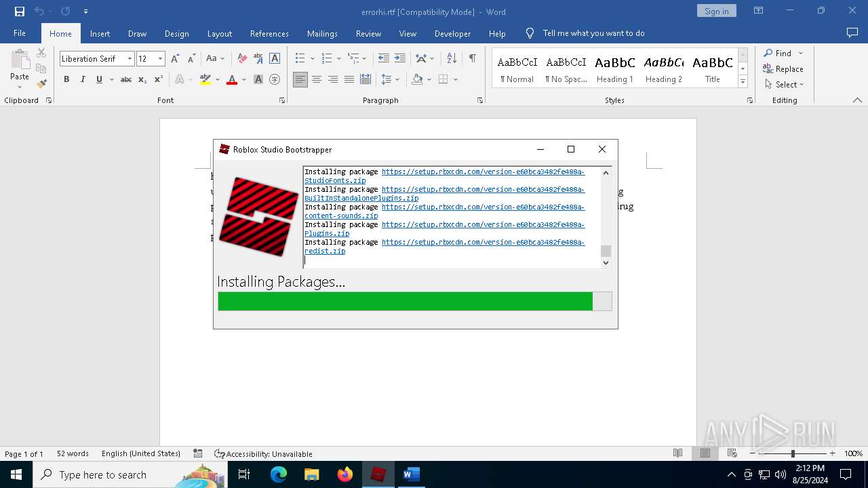Viewport: 868px width, 488px height.
Task: Toggle Bold formatting
Action: tap(66, 79)
